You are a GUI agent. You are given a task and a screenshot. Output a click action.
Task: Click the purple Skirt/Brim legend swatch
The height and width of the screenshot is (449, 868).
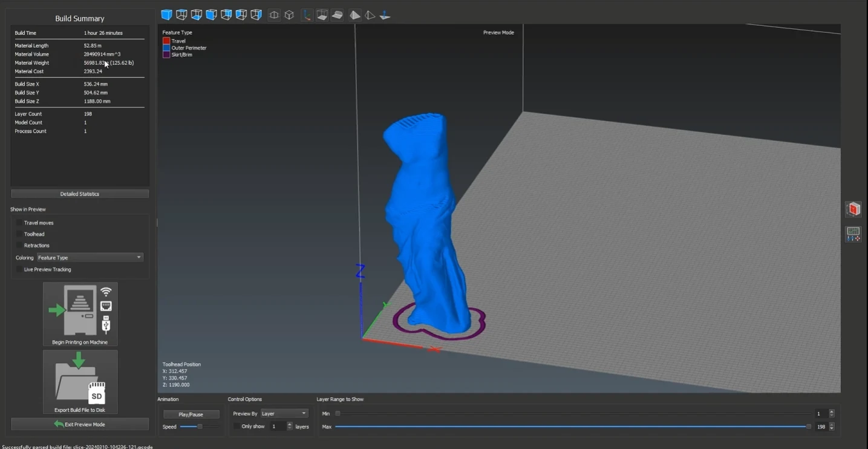click(166, 55)
